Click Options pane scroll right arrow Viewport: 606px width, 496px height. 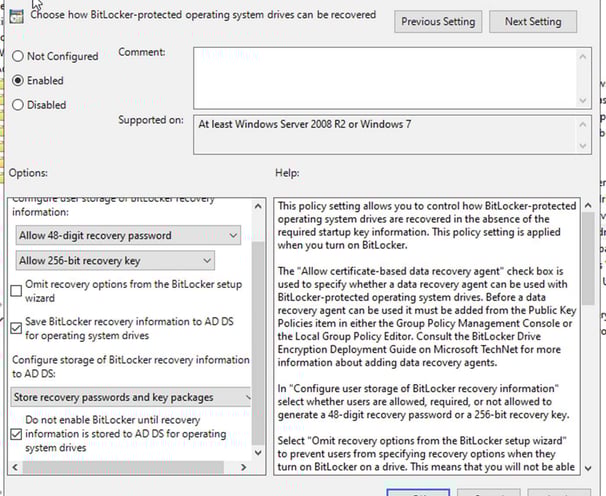243,467
